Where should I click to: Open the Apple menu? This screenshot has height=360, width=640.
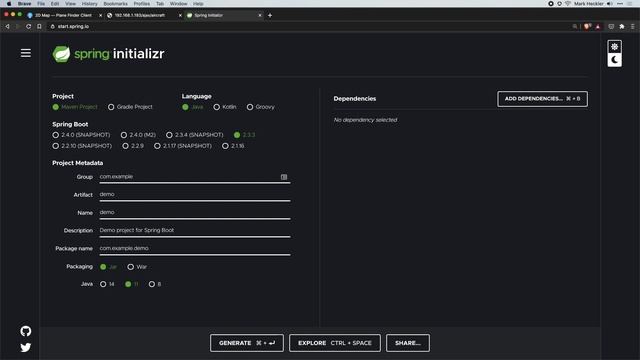tap(9, 4)
